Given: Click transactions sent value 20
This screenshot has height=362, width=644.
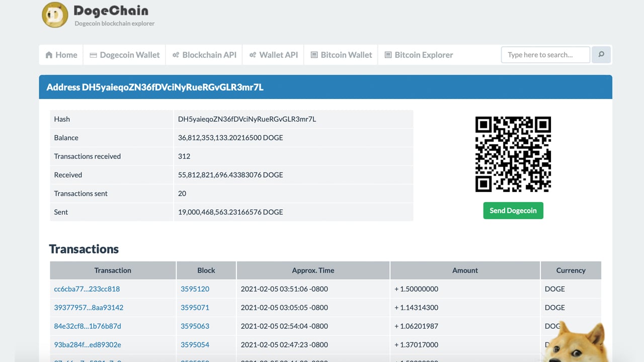Looking at the screenshot, I should pos(182,194).
